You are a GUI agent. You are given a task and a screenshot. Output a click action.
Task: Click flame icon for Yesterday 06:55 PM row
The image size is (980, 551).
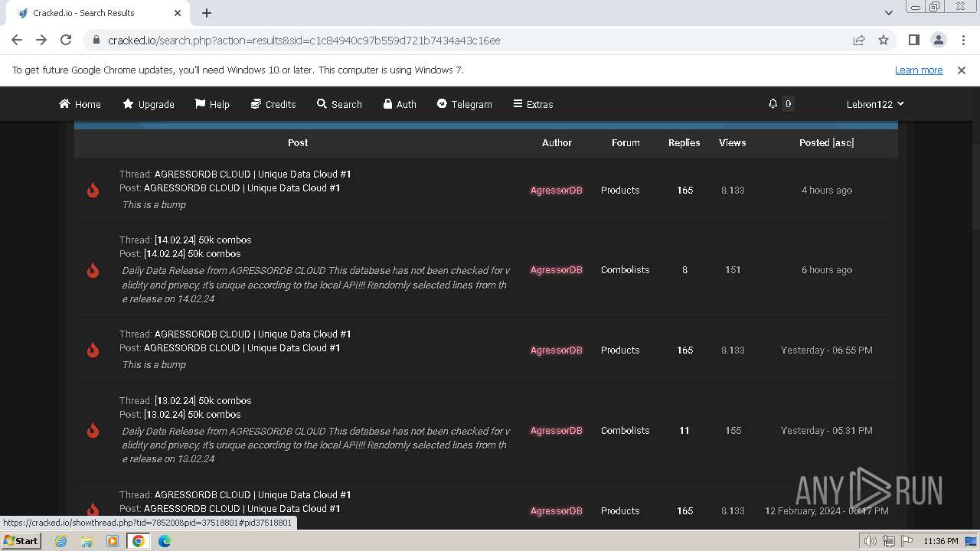pyautogui.click(x=93, y=350)
